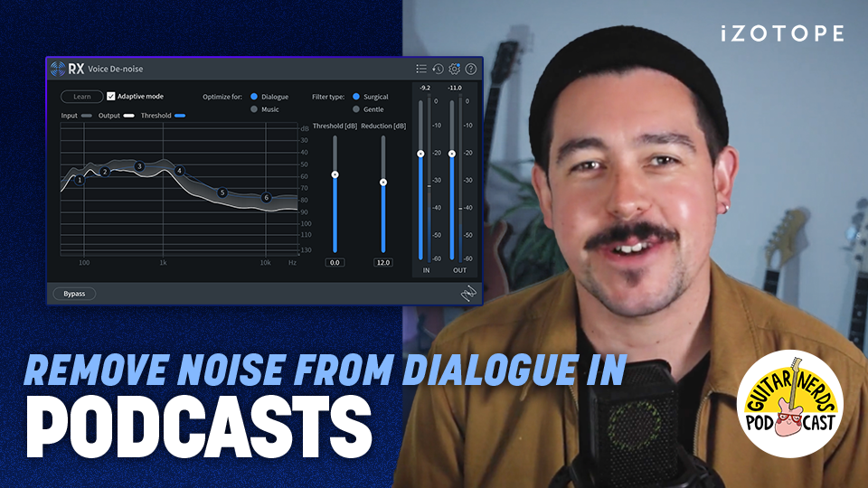Click the PODCASTS headline text
Viewport: 868px width, 488px height.
click(x=199, y=427)
